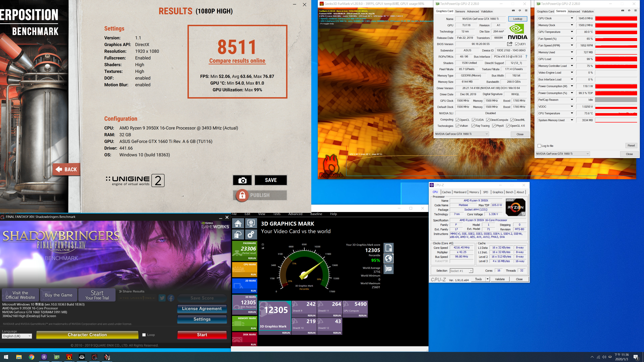This screenshot has height=362, width=644.
Task: Open File Explorer from taskbar
Action: (19, 357)
